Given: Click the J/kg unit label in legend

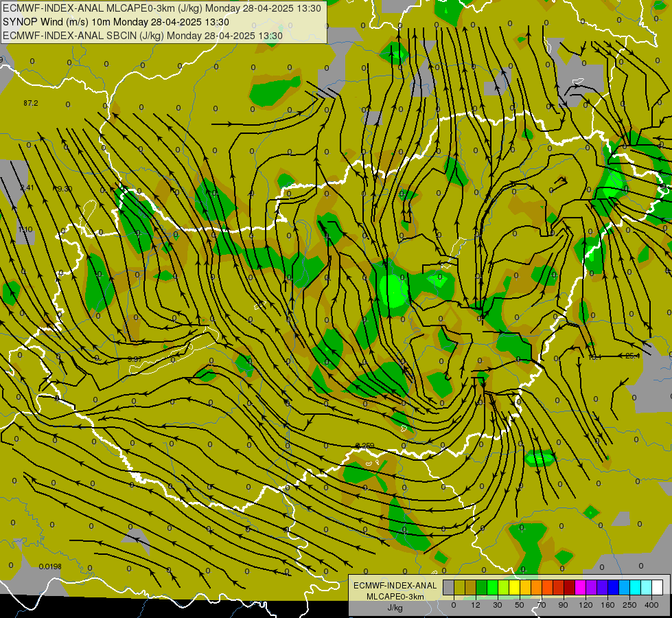Looking at the screenshot, I should pos(395,608).
